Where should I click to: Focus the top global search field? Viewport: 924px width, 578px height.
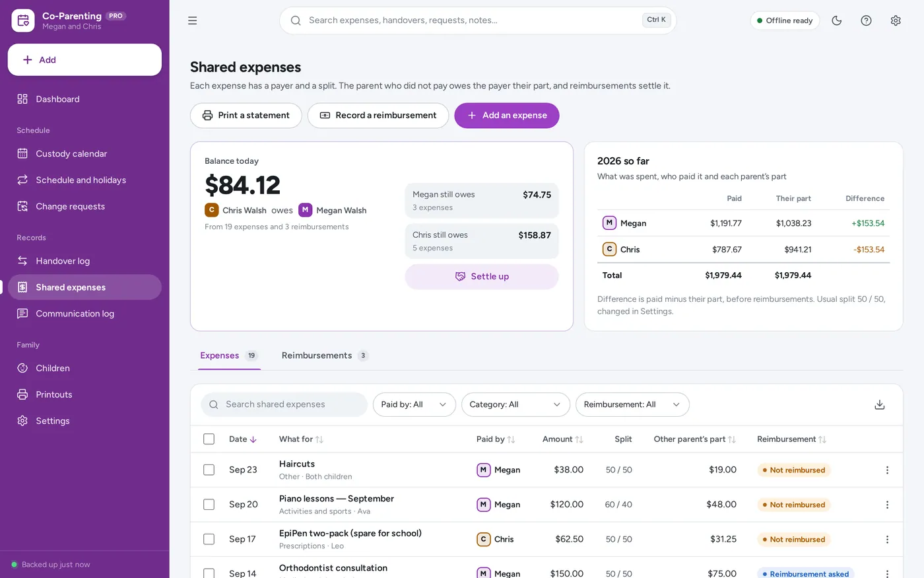(478, 20)
